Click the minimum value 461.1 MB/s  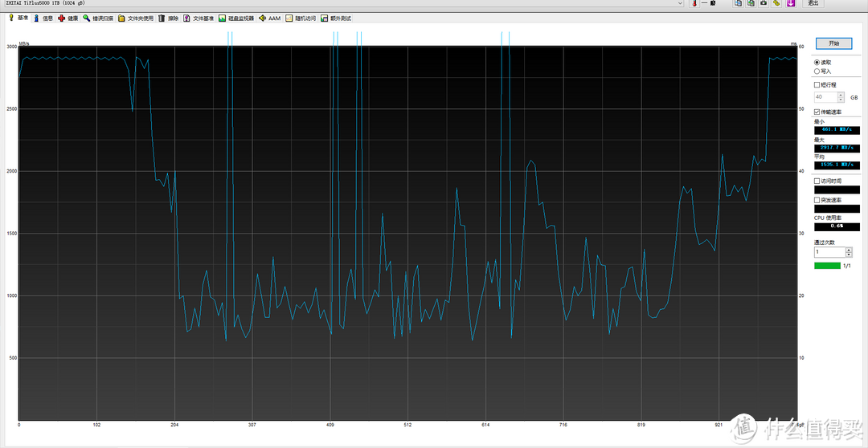(837, 129)
